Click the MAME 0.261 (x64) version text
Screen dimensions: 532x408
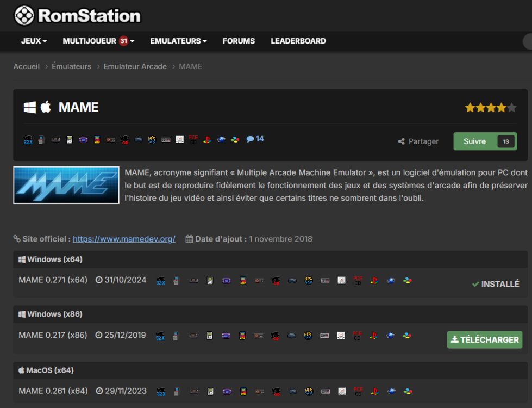53,391
